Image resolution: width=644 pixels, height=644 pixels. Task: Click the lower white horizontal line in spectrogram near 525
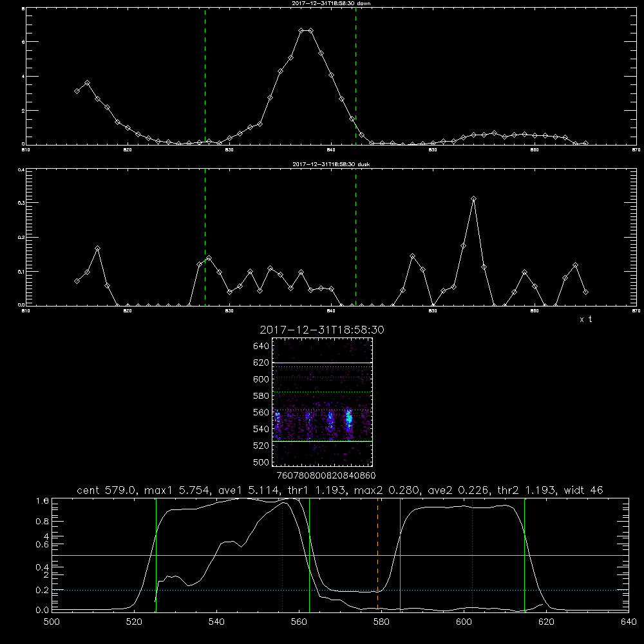coord(322,441)
